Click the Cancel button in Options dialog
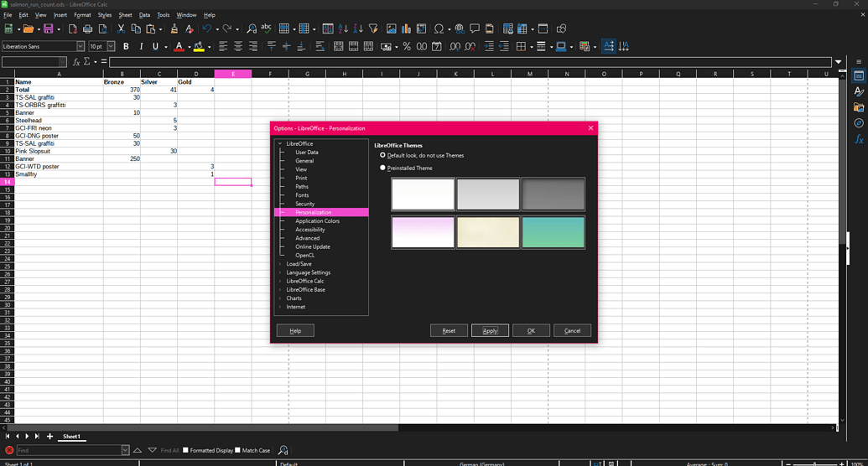 pyautogui.click(x=573, y=330)
